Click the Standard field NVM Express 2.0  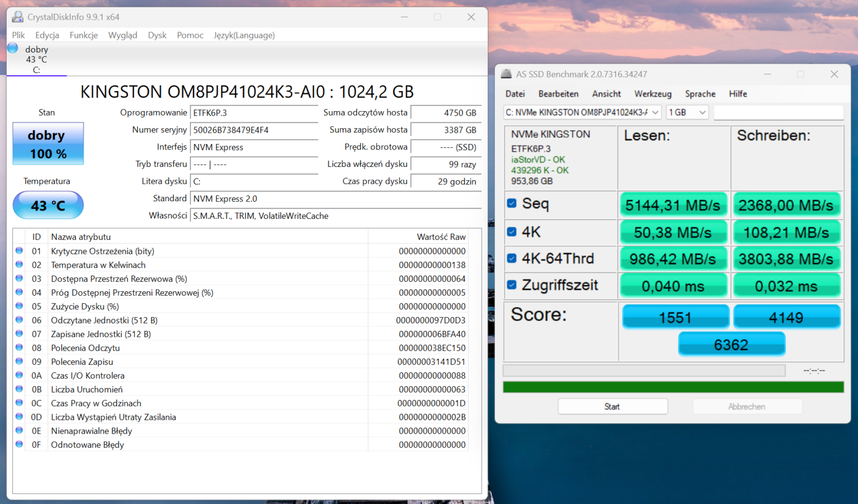pyautogui.click(x=336, y=199)
